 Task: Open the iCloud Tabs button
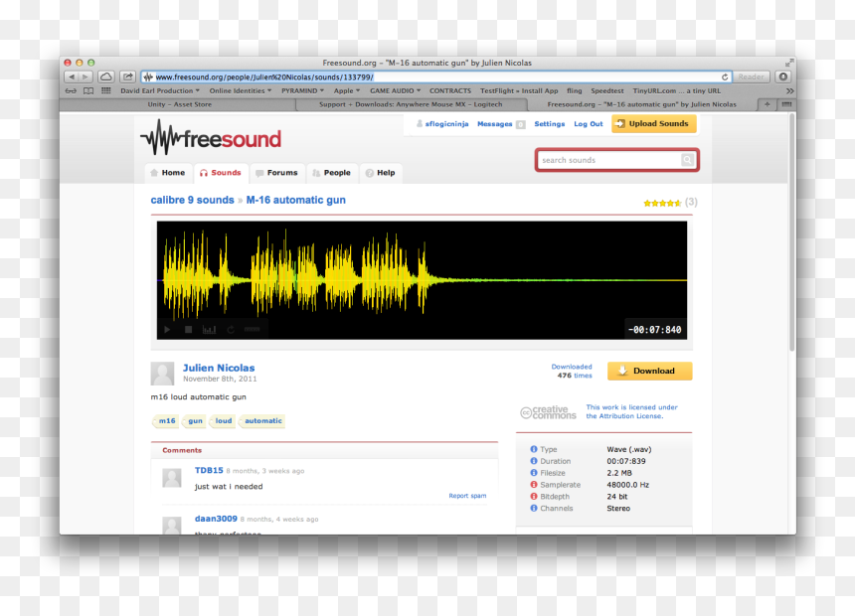(x=105, y=77)
